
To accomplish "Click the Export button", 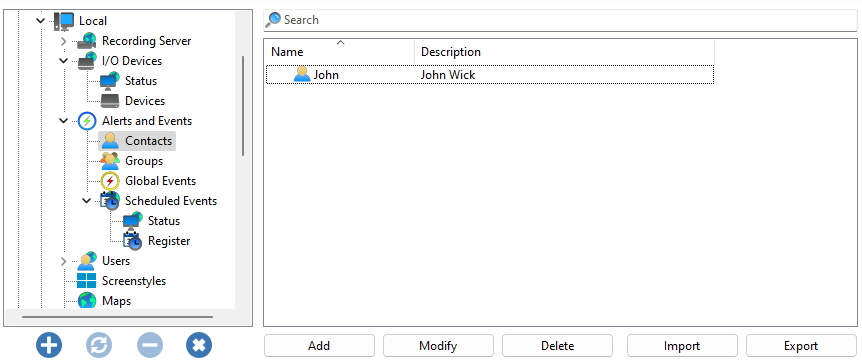I will [x=801, y=346].
